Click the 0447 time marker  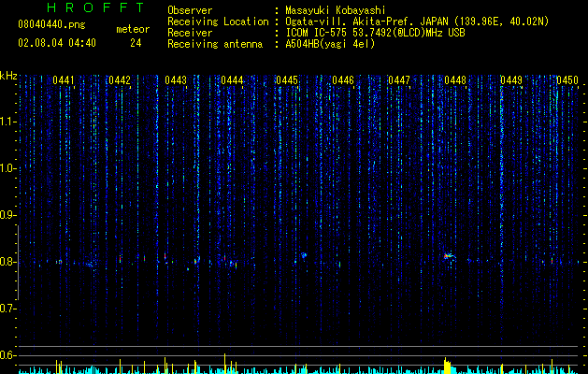pyautogui.click(x=398, y=80)
